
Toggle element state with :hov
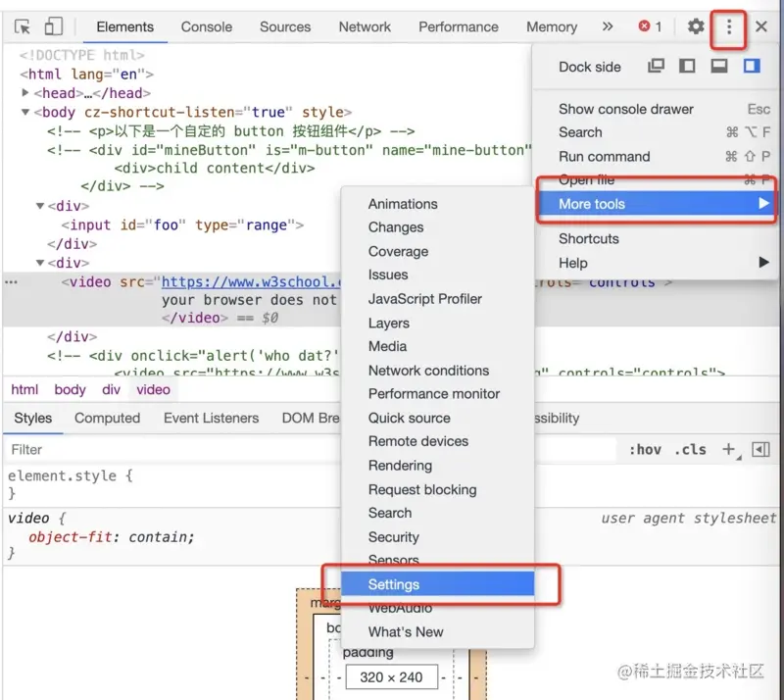click(x=645, y=450)
